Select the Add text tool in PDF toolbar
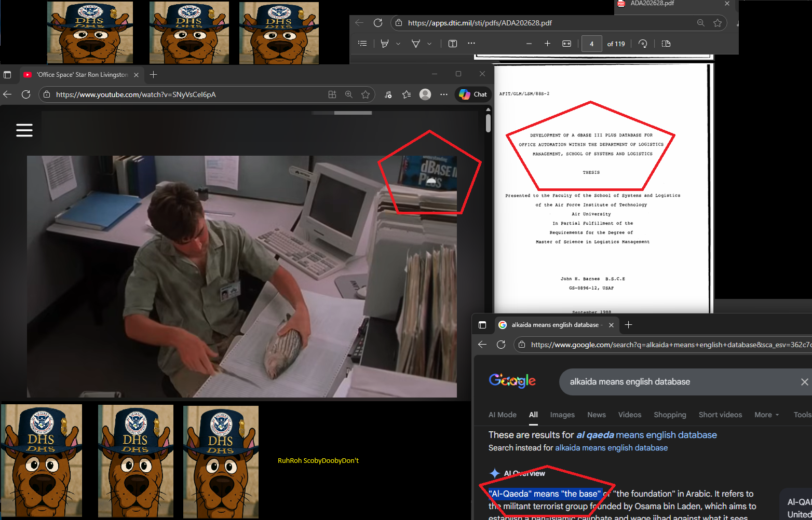This screenshot has height=520, width=812. coord(453,44)
